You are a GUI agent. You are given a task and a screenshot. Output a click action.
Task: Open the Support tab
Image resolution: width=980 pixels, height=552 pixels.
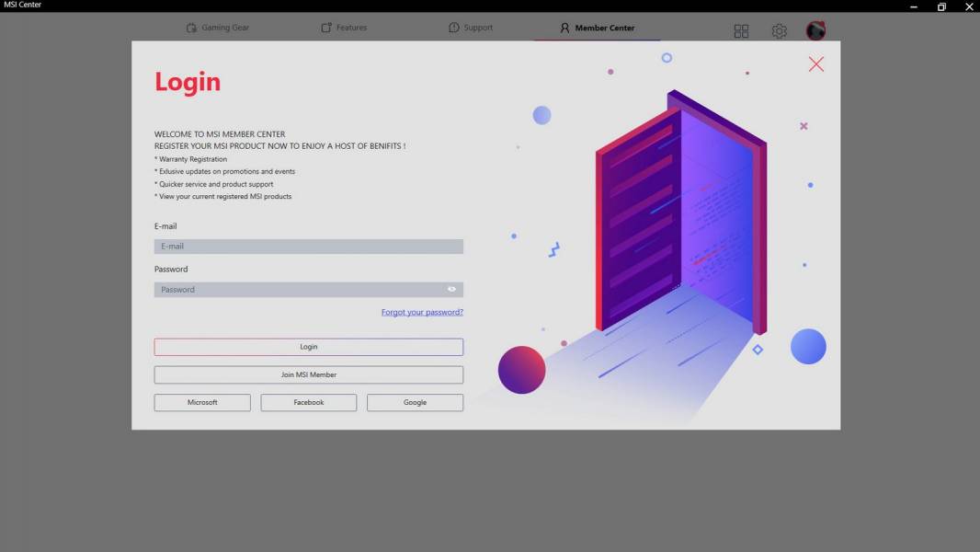(x=471, y=28)
